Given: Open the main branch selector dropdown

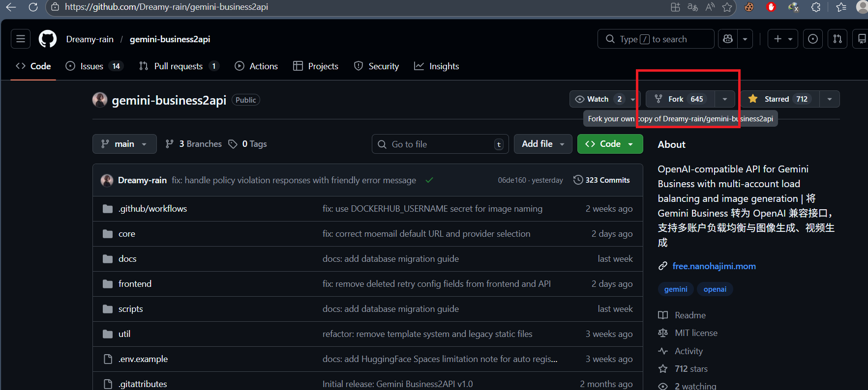Looking at the screenshot, I should (x=124, y=144).
